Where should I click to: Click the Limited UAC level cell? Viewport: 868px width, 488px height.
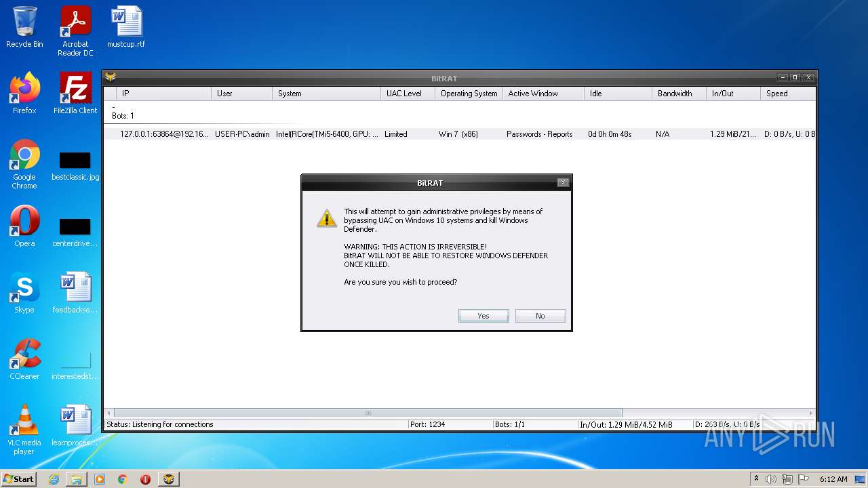pos(396,134)
